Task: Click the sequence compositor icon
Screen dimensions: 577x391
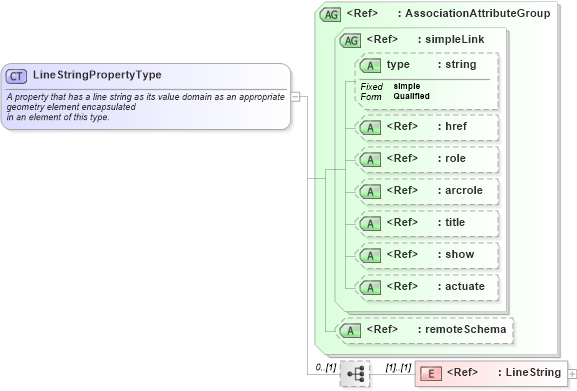Action: point(355,374)
